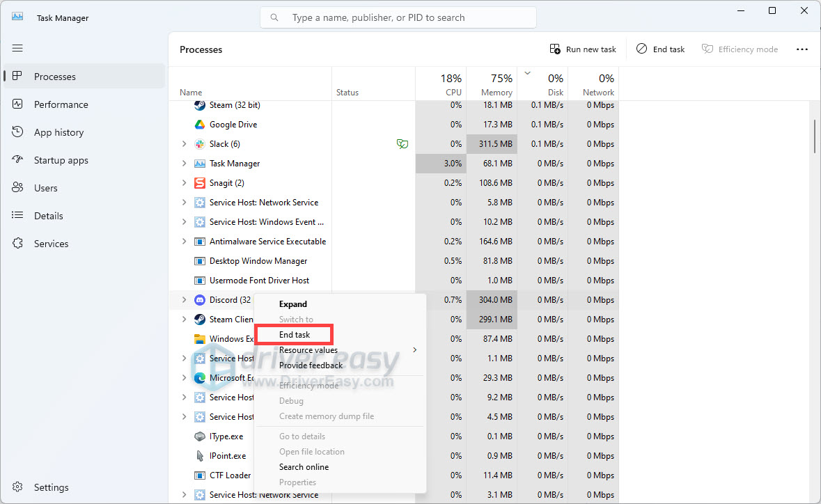This screenshot has width=821, height=504.
Task: Open the Details sidebar icon
Action: (x=17, y=215)
